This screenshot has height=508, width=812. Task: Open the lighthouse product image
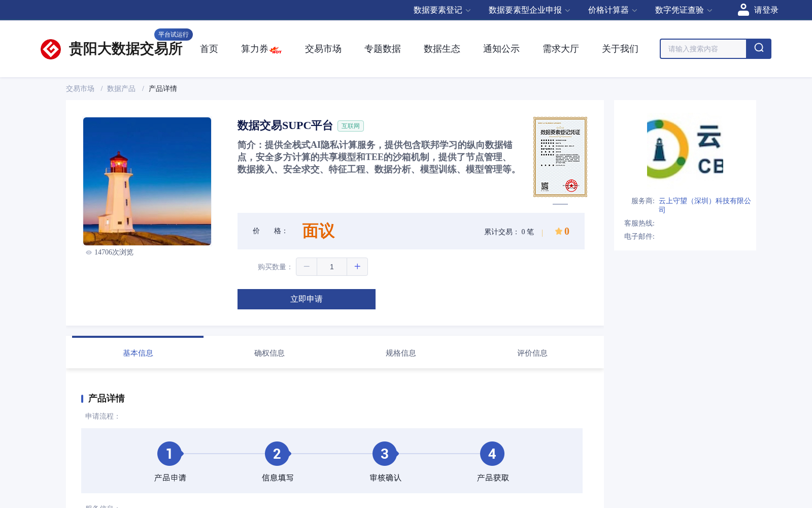[x=147, y=181]
